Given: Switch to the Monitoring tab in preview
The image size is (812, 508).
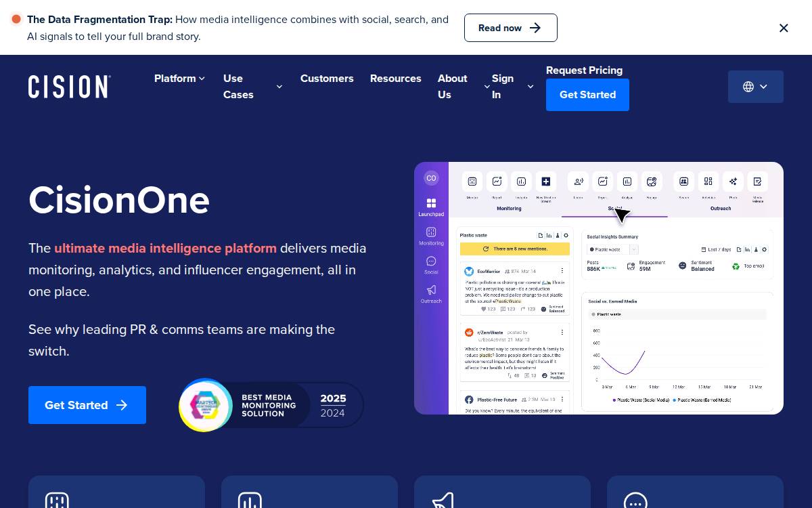Looking at the screenshot, I should click(x=509, y=209).
